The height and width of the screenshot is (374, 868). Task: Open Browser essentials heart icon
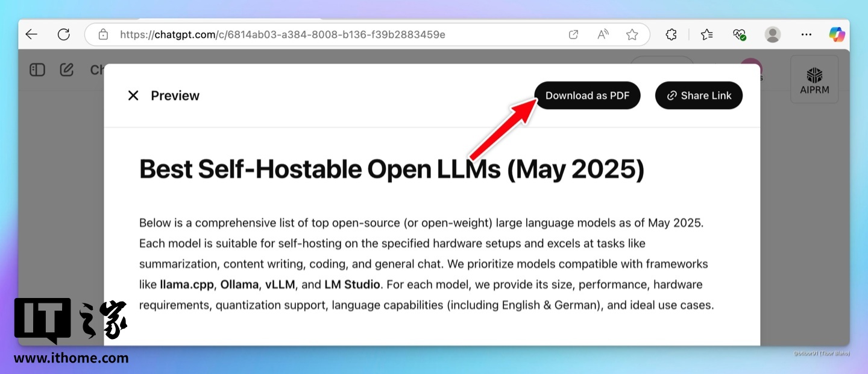click(740, 34)
